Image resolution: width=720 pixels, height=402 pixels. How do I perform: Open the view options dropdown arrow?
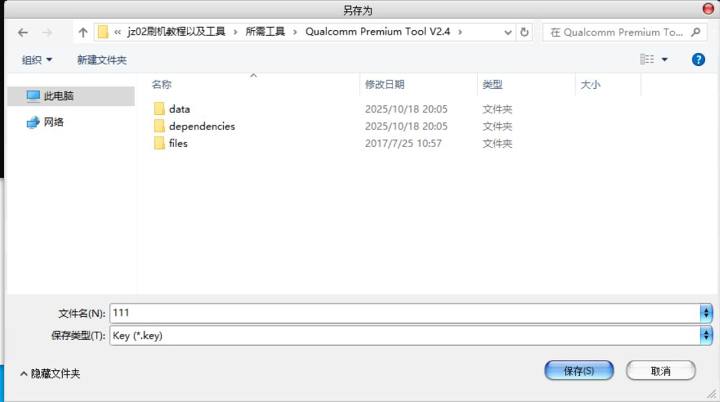664,60
